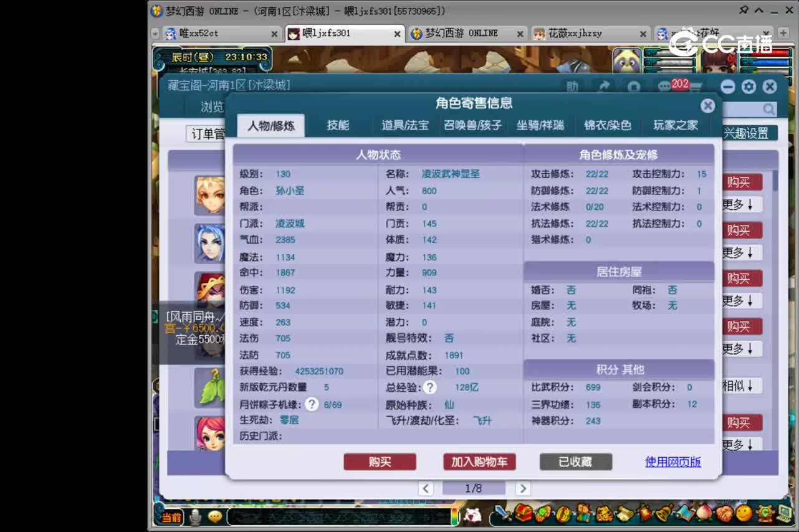The width and height of the screenshot is (799, 532).
Task: Click the 1/8 page indicator
Action: [x=474, y=488]
